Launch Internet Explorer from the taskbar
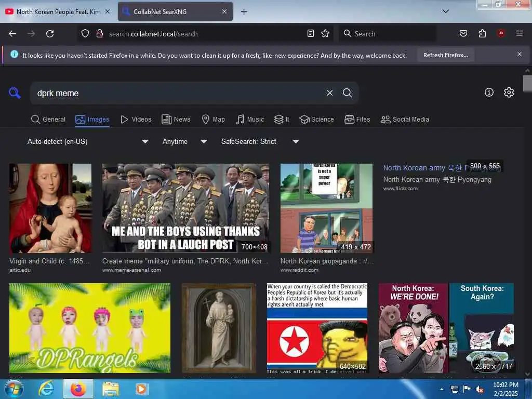Viewport: 532px width, 399px height. [x=46, y=389]
